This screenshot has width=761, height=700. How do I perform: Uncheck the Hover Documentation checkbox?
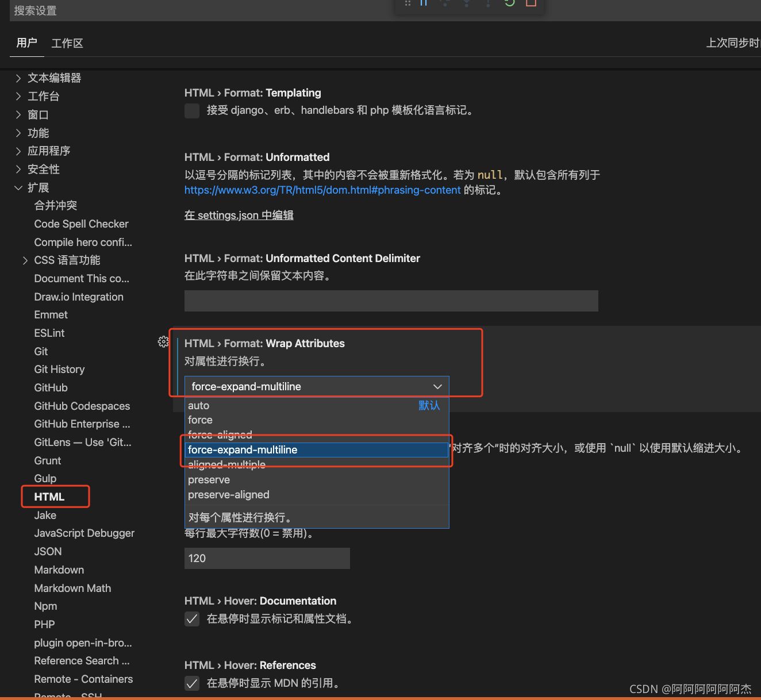coord(192,619)
